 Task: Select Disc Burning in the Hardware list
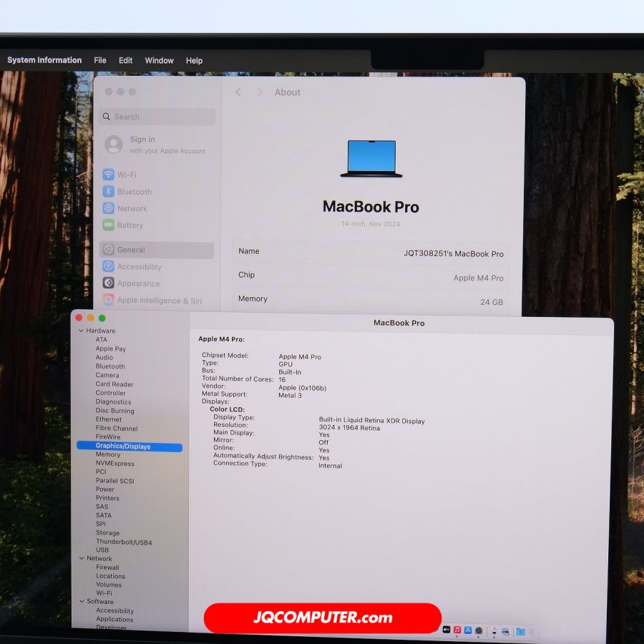[114, 410]
